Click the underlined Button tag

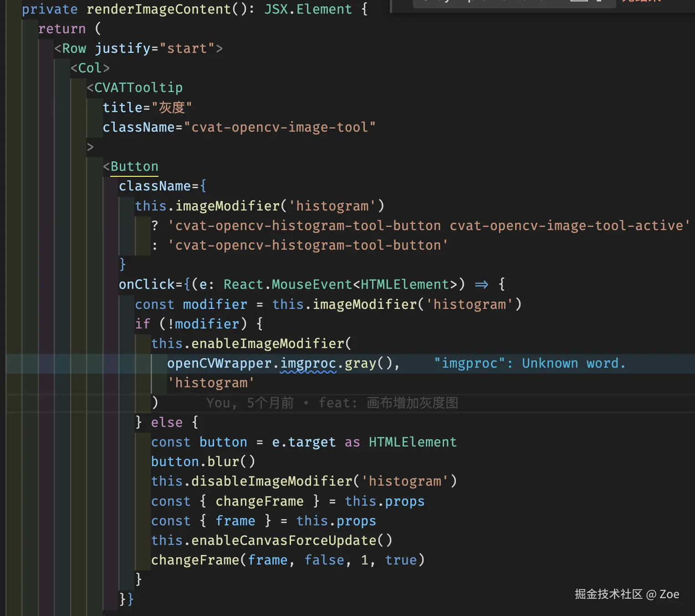pyautogui.click(x=134, y=167)
